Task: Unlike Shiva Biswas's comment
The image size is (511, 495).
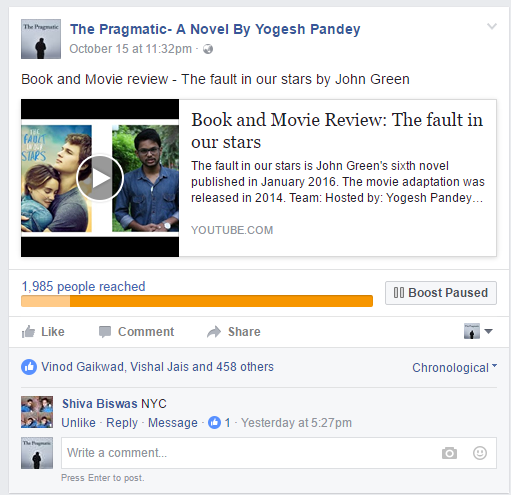Action: point(78,423)
